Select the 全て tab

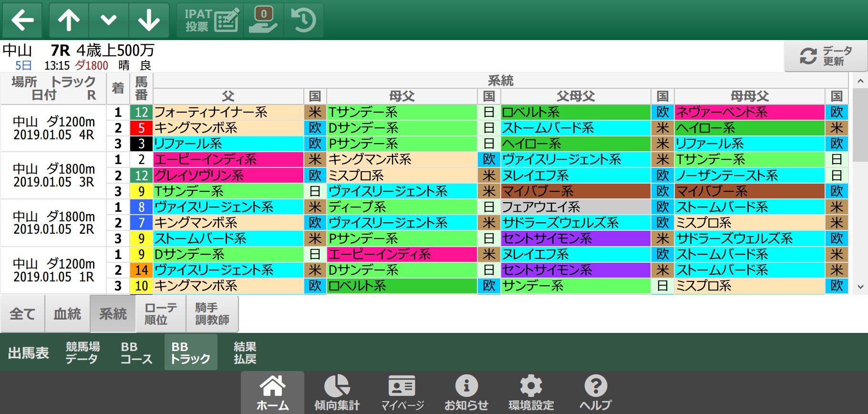[22, 314]
